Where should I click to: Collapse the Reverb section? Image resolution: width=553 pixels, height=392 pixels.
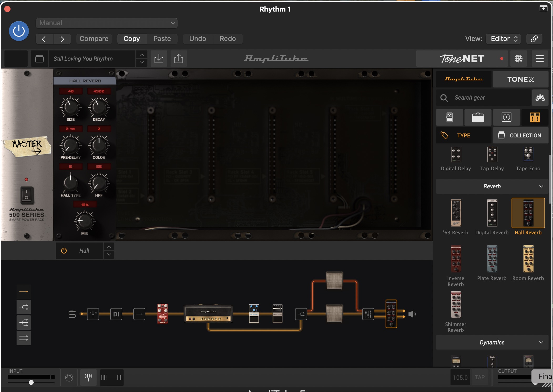pos(492,186)
